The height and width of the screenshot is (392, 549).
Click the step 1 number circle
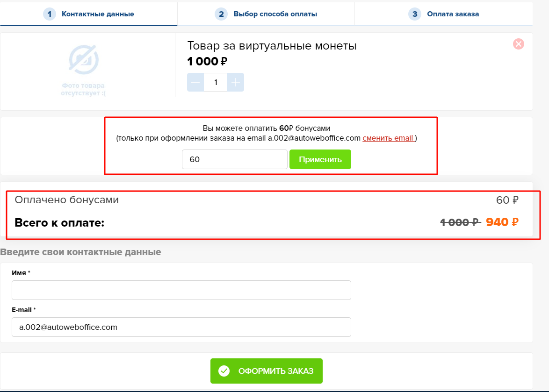pyautogui.click(x=50, y=14)
